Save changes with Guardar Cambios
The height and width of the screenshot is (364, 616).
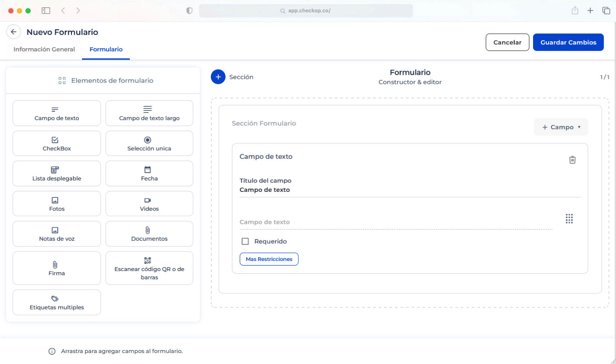click(568, 42)
